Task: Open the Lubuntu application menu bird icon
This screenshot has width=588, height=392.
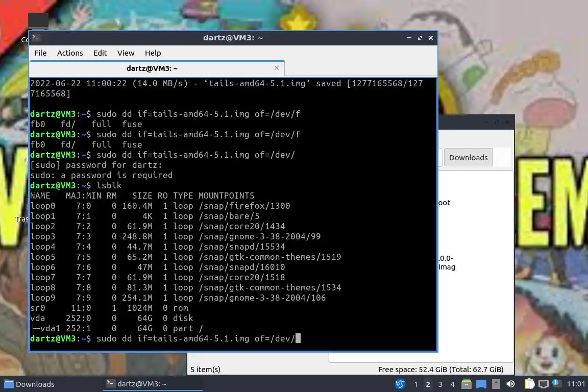Action: click(400, 384)
